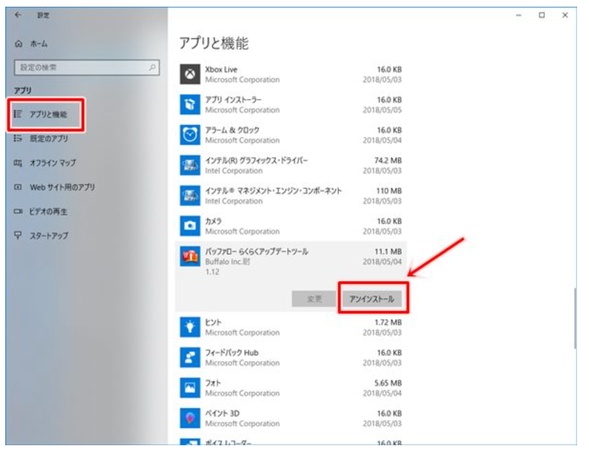
Task: Click the フォト app icon
Action: pyautogui.click(x=190, y=387)
